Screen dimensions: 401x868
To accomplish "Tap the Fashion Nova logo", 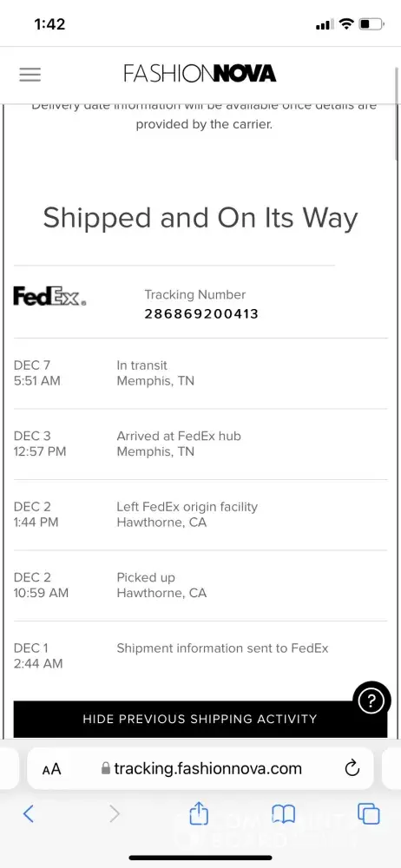I will point(200,74).
